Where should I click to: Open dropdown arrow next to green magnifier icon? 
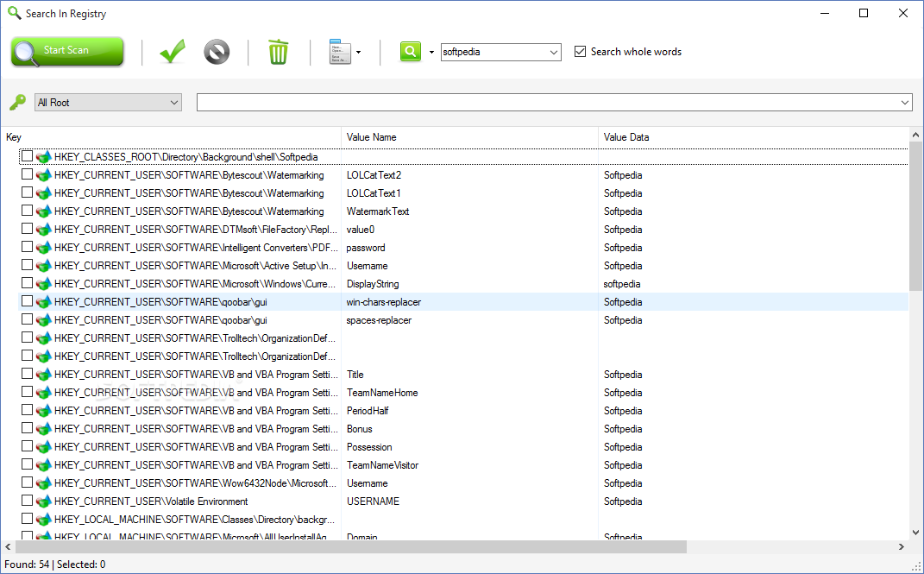coord(431,52)
